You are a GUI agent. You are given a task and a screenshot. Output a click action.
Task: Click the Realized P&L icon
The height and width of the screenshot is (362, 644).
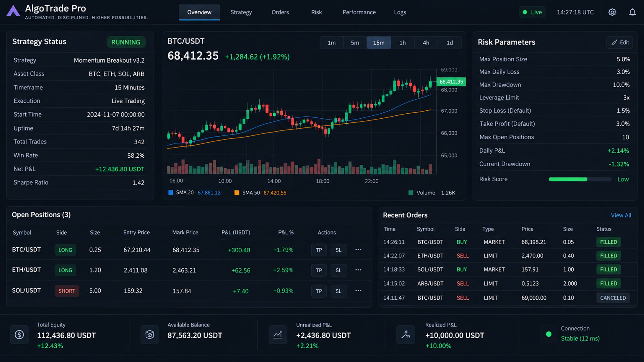406,335
